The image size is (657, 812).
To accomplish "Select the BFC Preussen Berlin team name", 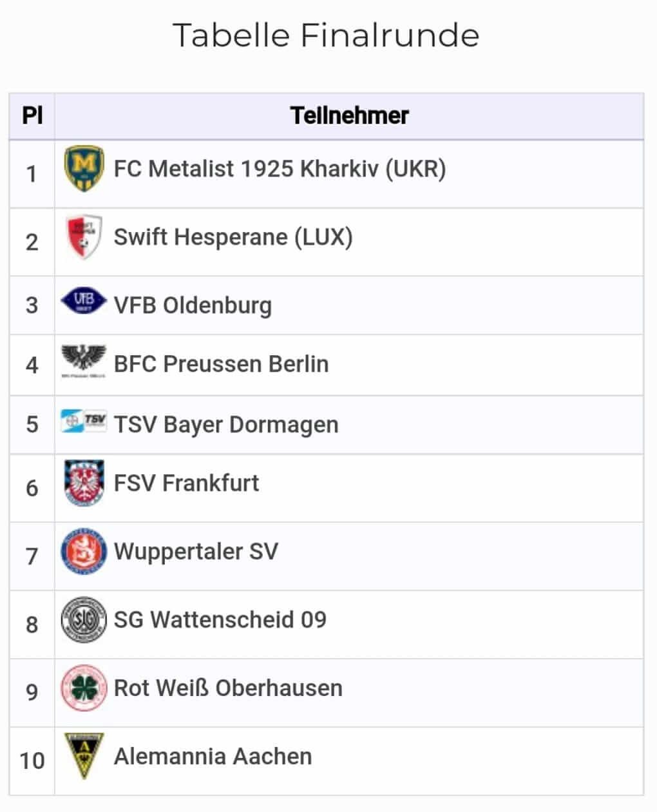I will click(221, 364).
